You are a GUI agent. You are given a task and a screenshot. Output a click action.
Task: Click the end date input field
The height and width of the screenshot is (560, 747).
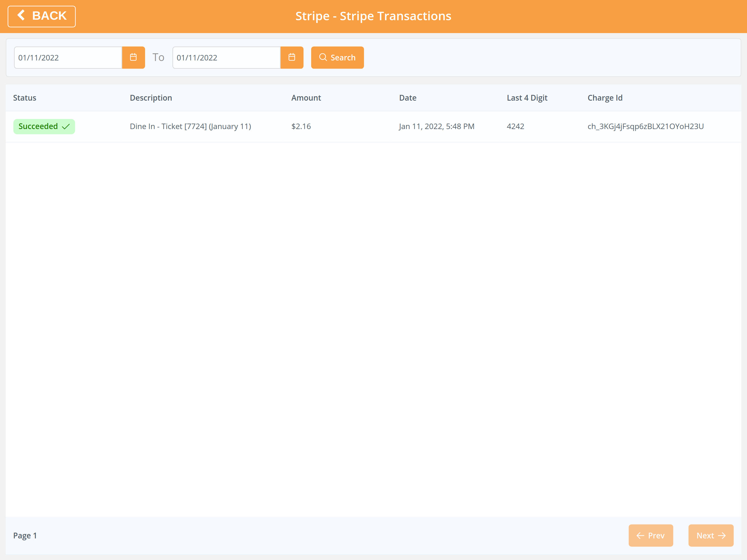(x=227, y=57)
